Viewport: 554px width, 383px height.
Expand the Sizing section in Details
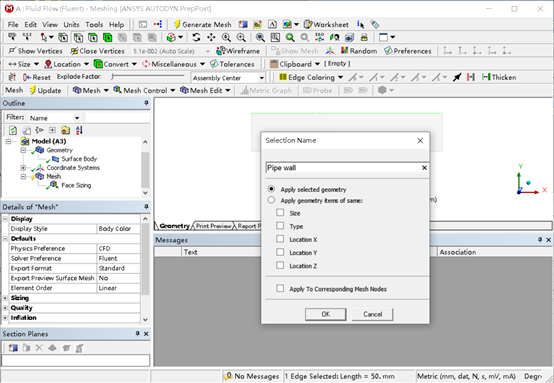pos(5,298)
